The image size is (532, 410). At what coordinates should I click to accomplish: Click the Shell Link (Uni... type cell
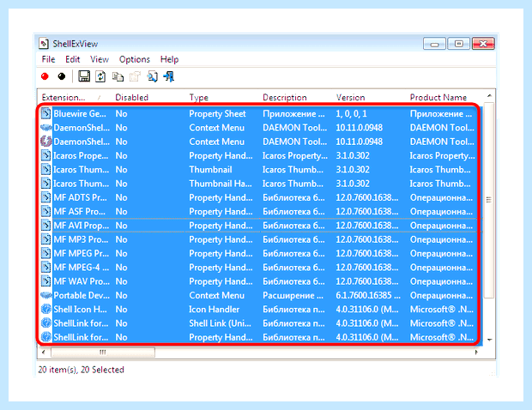coord(221,323)
